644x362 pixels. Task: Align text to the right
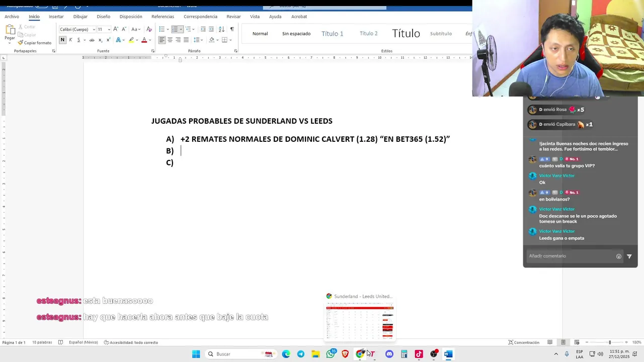pyautogui.click(x=178, y=40)
